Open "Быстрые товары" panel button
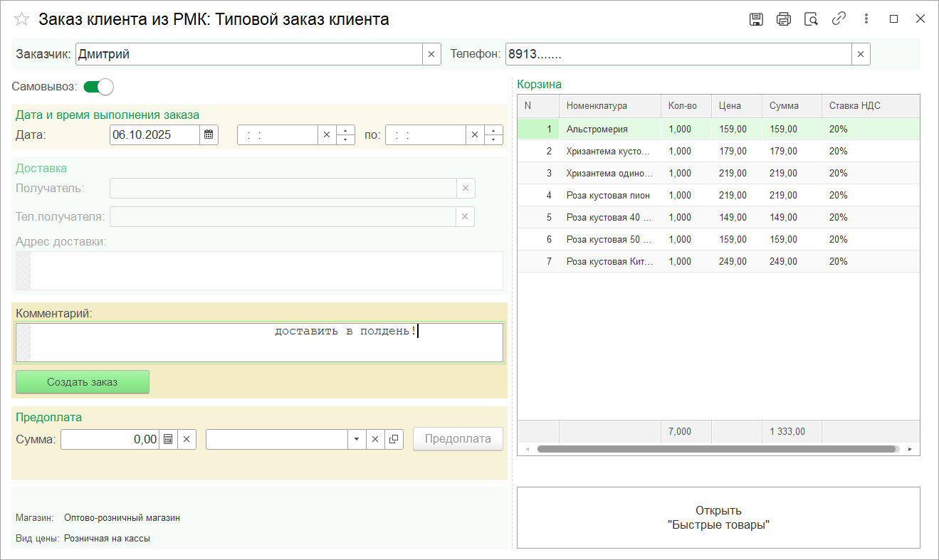939x560 pixels. point(718,517)
